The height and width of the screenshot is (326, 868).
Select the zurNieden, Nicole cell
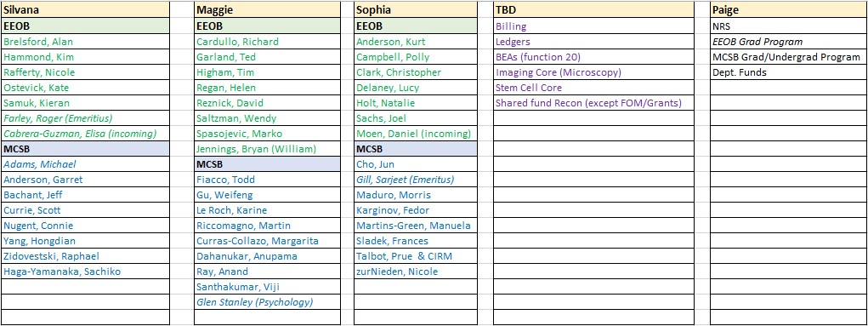[x=416, y=272]
